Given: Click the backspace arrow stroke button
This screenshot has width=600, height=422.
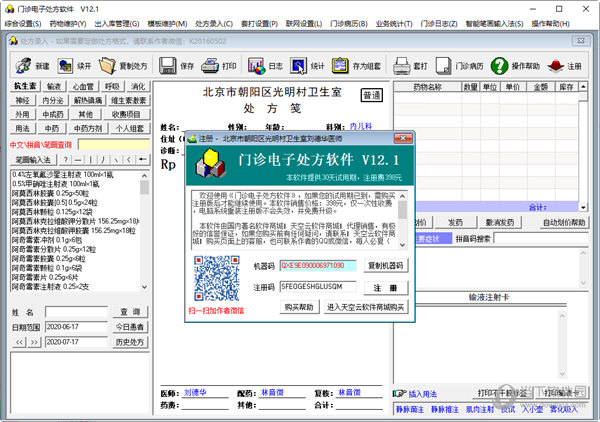Looking at the screenshot, I should (x=143, y=159).
